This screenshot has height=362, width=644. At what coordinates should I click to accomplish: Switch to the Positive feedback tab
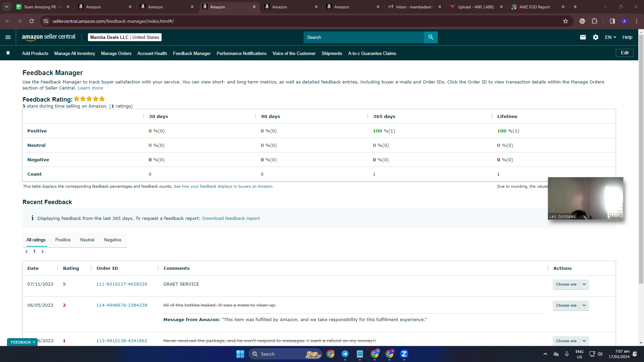point(63,240)
